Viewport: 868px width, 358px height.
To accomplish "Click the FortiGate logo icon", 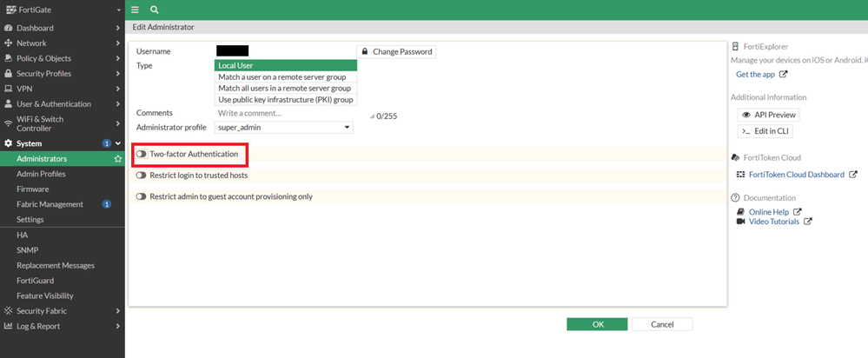I will point(10,10).
